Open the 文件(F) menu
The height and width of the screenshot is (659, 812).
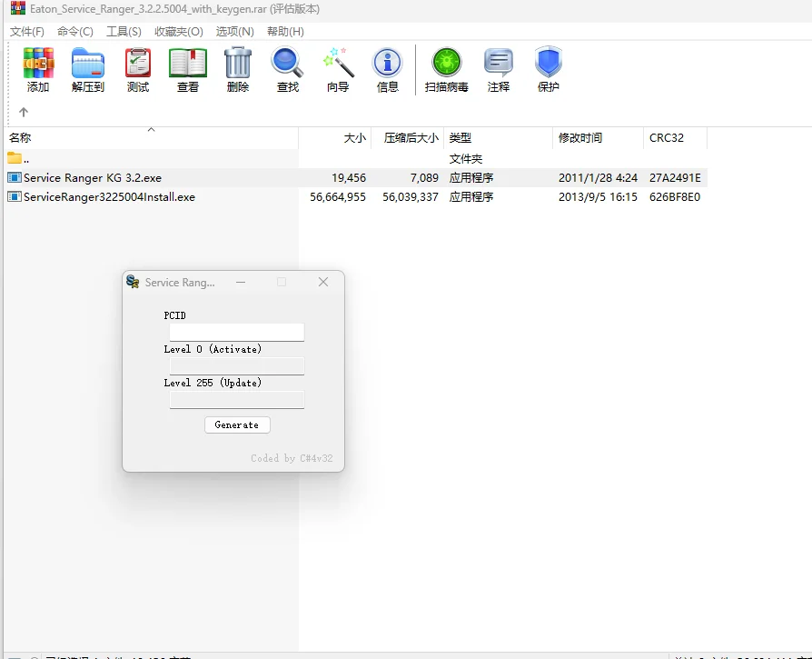click(x=27, y=32)
